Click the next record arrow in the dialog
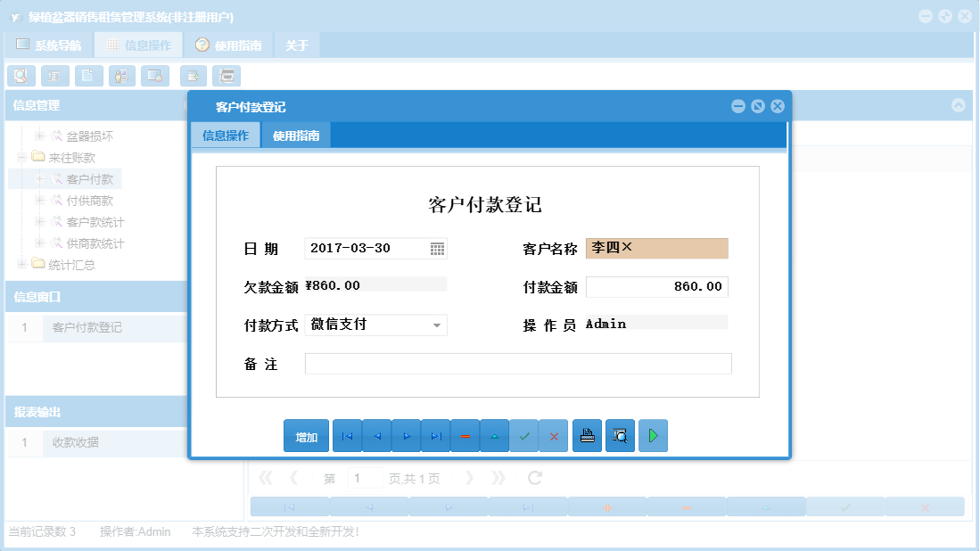Viewport: 980px width, 551px height. tap(406, 435)
